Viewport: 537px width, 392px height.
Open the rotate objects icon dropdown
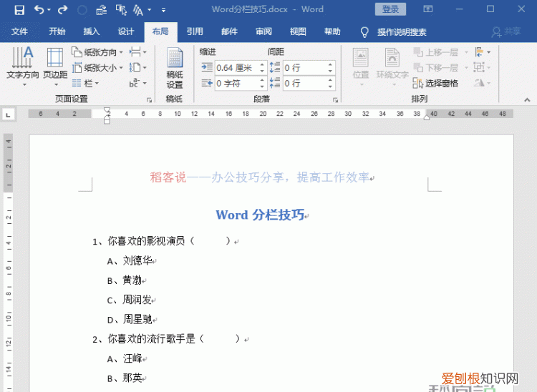point(483,83)
